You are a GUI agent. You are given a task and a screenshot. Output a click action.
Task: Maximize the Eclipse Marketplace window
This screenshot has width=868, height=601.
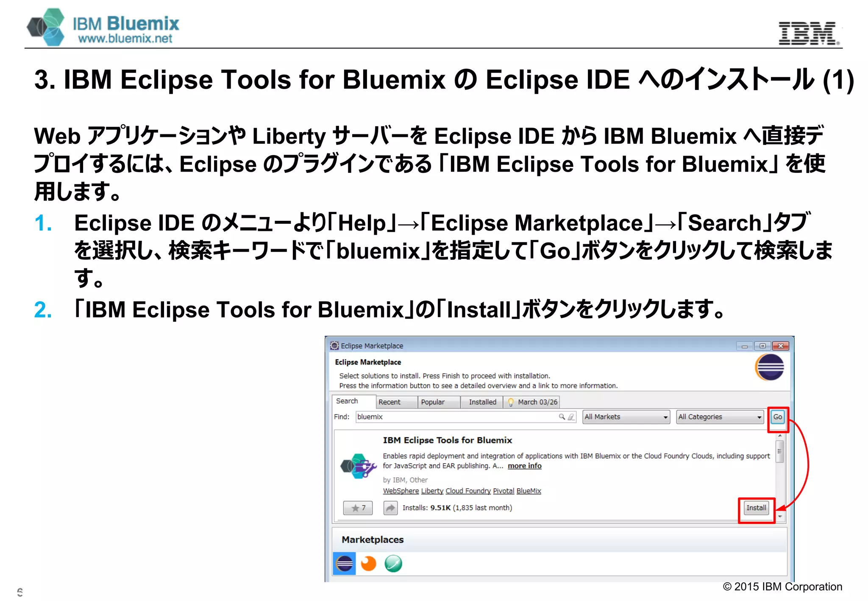tap(762, 346)
